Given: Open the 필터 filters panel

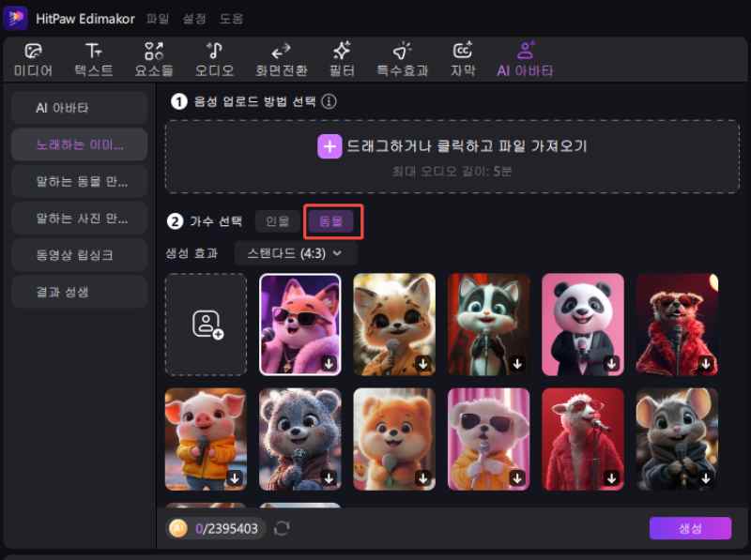Looking at the screenshot, I should click(341, 58).
